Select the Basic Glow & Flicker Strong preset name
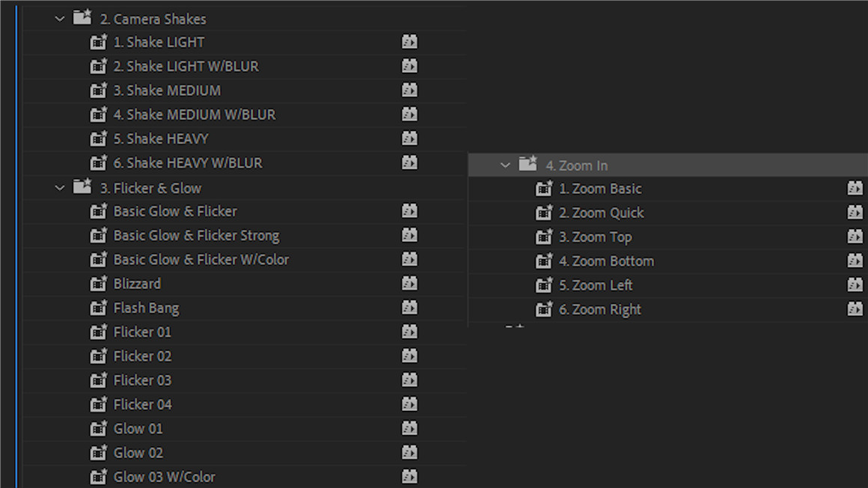Image resolution: width=868 pixels, height=488 pixels. point(197,236)
